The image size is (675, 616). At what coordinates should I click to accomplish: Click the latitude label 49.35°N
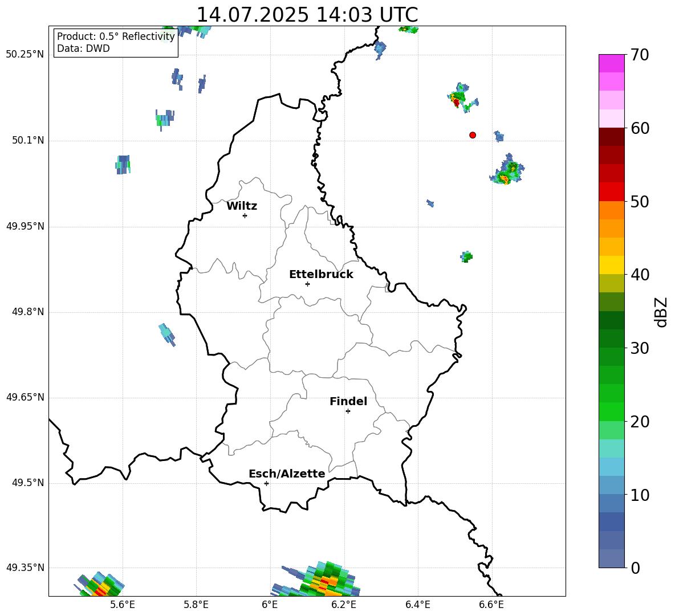[25, 568]
